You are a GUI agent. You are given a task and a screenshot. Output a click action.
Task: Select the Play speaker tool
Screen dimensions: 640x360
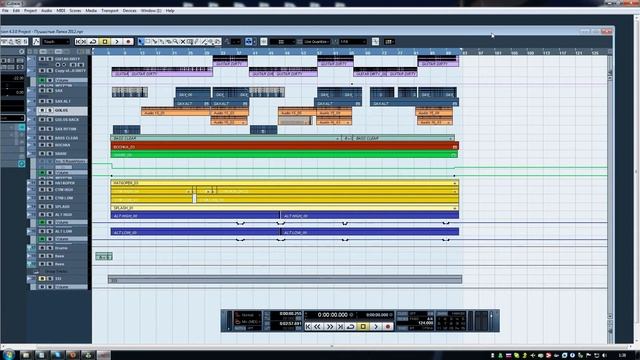[x=210, y=42]
